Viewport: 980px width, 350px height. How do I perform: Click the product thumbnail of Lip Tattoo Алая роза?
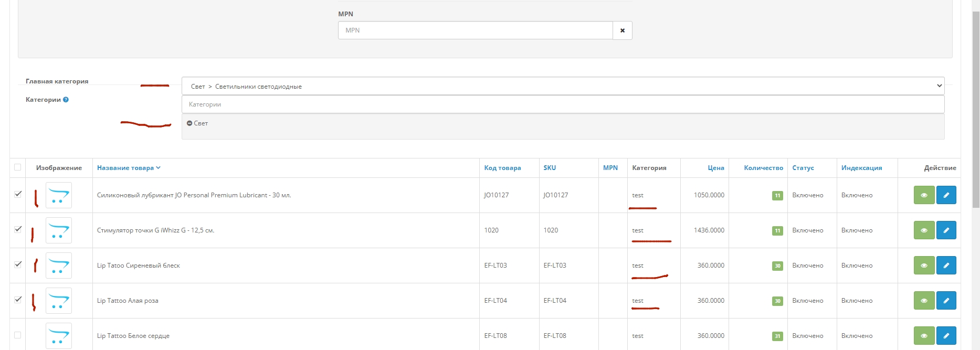tap(59, 301)
